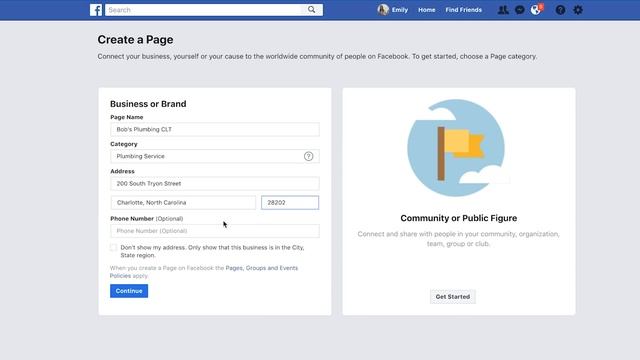The image size is (640, 360).
Task: Open the Friend Requests icon
Action: (503, 10)
